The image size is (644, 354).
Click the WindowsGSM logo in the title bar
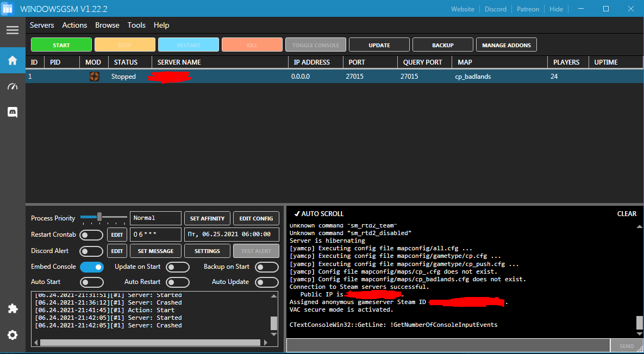click(x=8, y=9)
